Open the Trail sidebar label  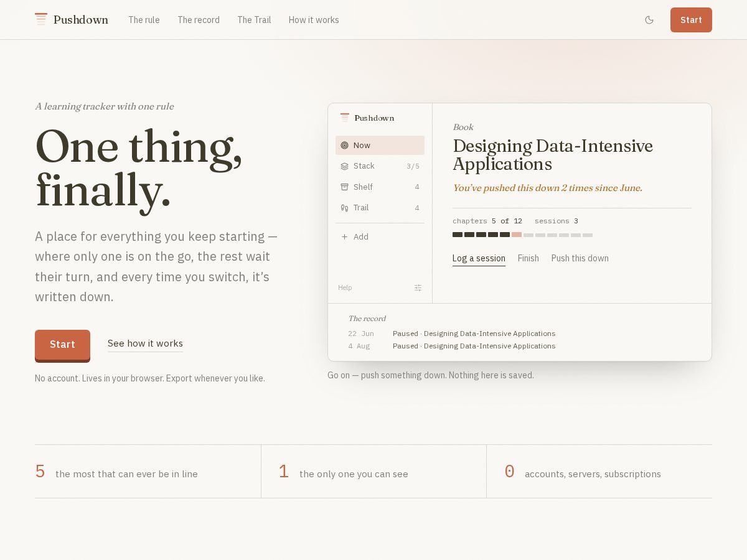pos(361,208)
